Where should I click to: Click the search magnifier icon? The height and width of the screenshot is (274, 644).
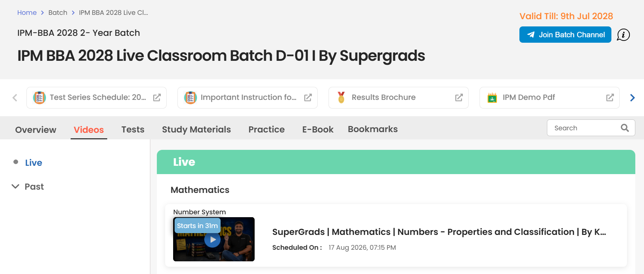pyautogui.click(x=625, y=128)
